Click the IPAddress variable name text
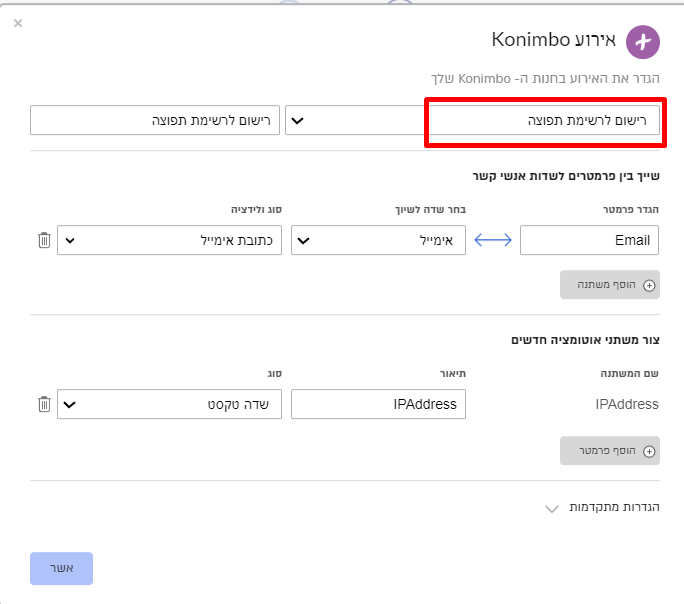Screen dimensions: 684x604 [627, 404]
